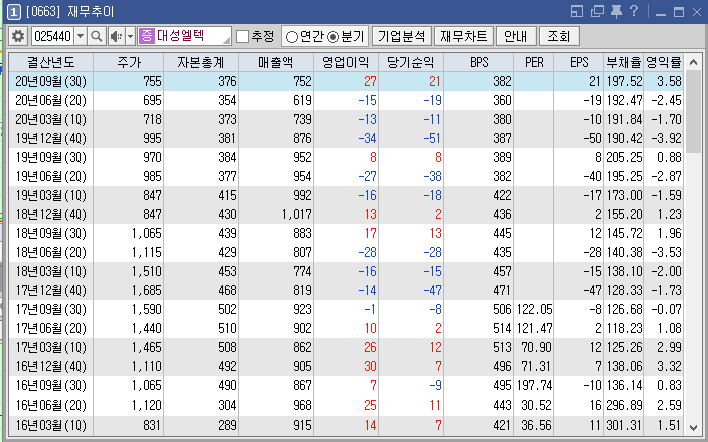Image resolution: width=708 pixels, height=442 pixels.
Task: Click scrollbar up arrow
Action: (694, 63)
